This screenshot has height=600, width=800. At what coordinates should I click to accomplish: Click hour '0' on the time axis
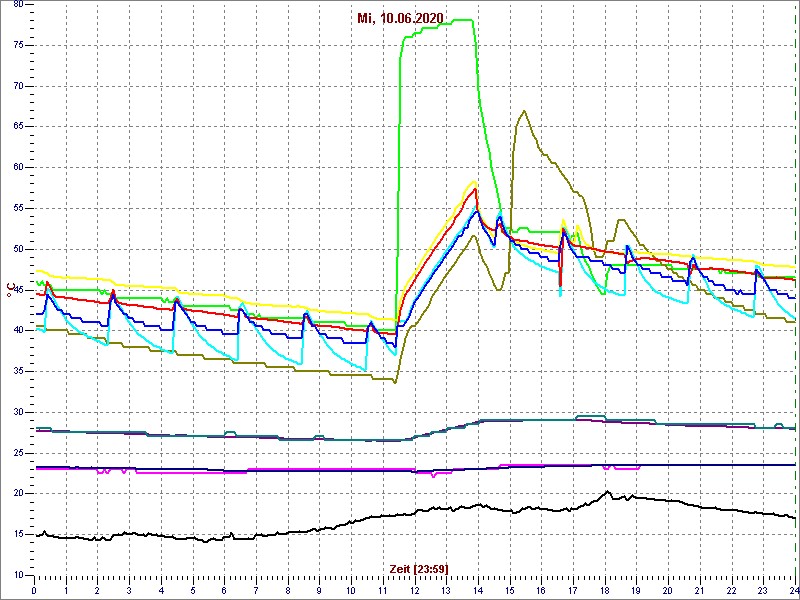(34, 591)
